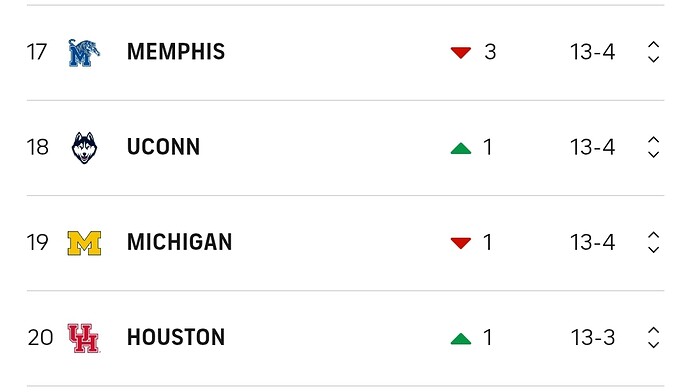Open the MEMPHIS team name link
This screenshot has width=690, height=392.
[x=176, y=51]
